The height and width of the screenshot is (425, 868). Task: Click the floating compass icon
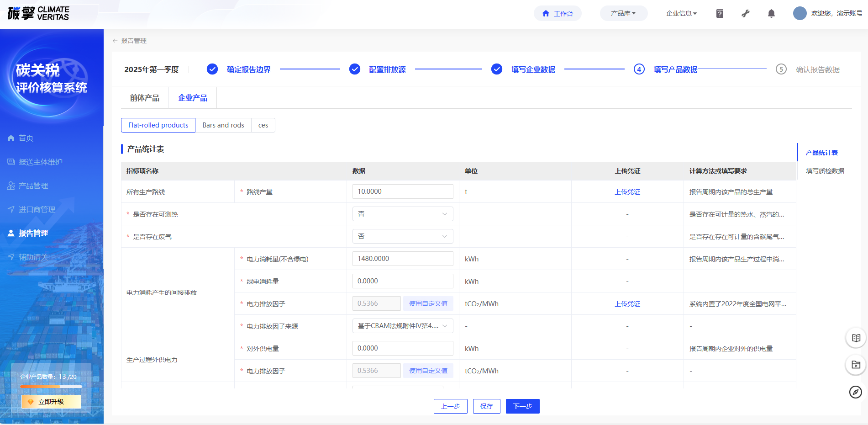855,392
